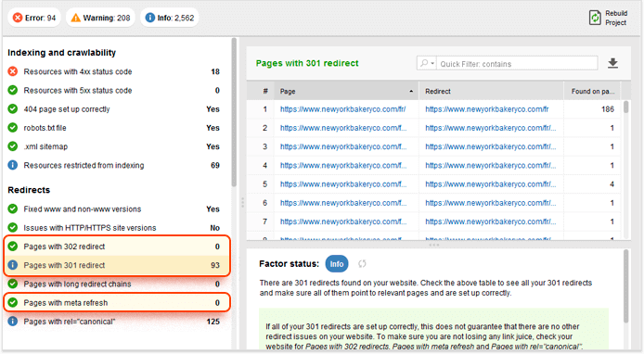Click the refresh icon next to Factor status
Image resolution: width=644 pixels, height=354 pixels.
(362, 264)
